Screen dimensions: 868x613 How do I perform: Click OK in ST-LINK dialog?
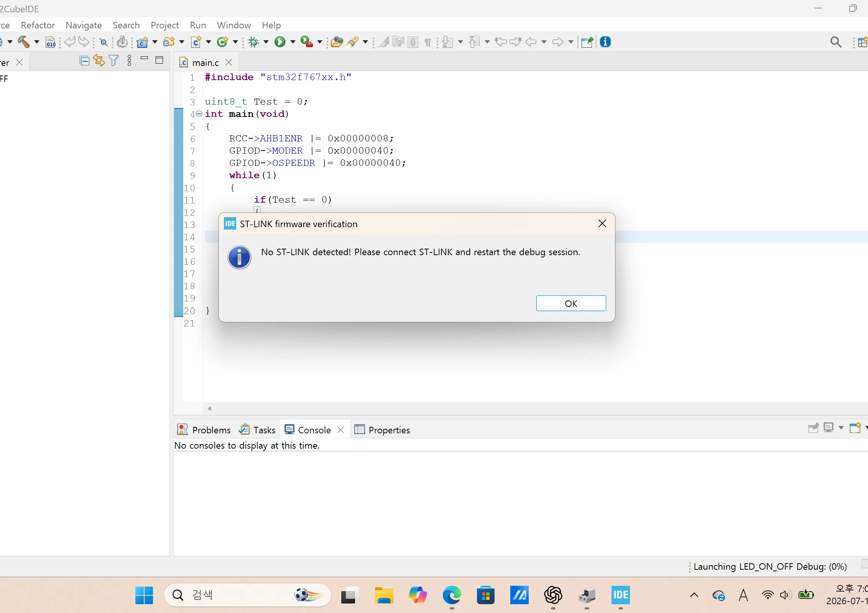(x=571, y=303)
